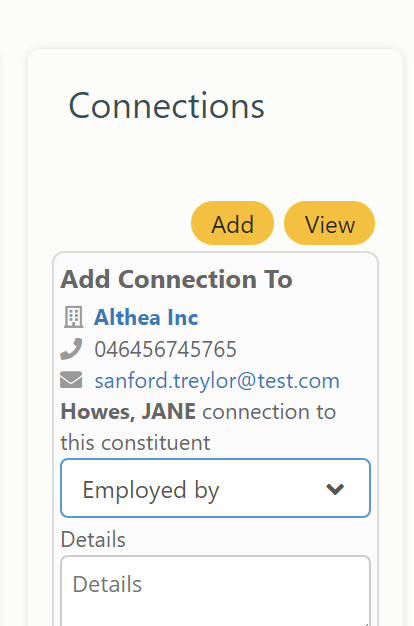Click the chevron arrow in Employed by box

click(335, 489)
